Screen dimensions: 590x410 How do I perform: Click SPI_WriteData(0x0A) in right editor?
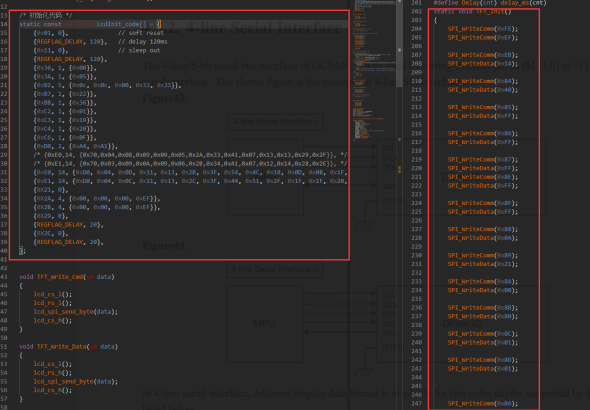pos(483,238)
